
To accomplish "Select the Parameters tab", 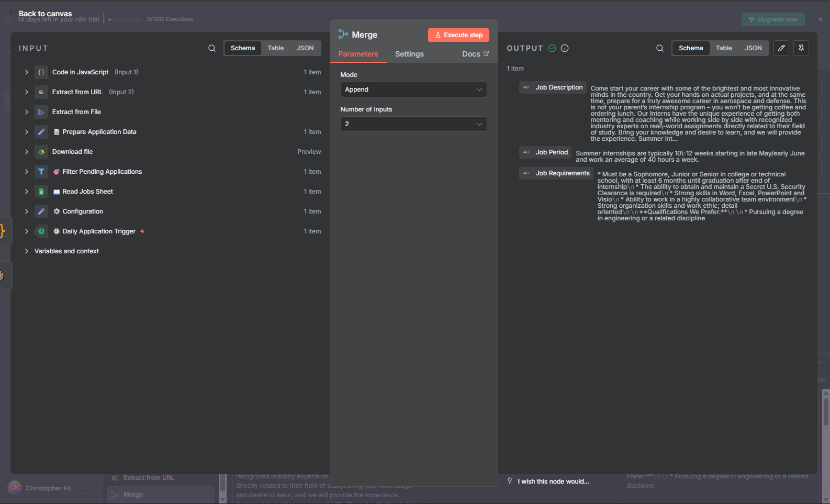I will click(358, 54).
